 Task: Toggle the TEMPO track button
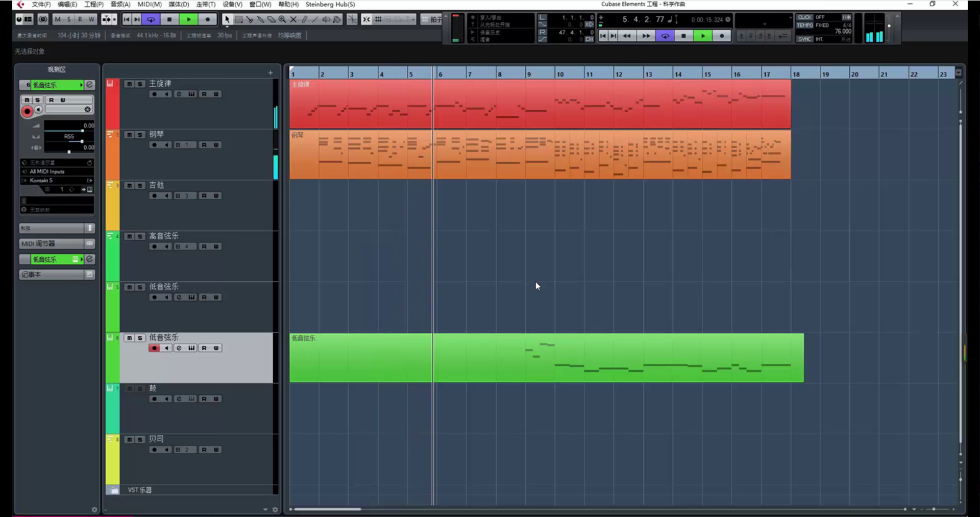805,25
